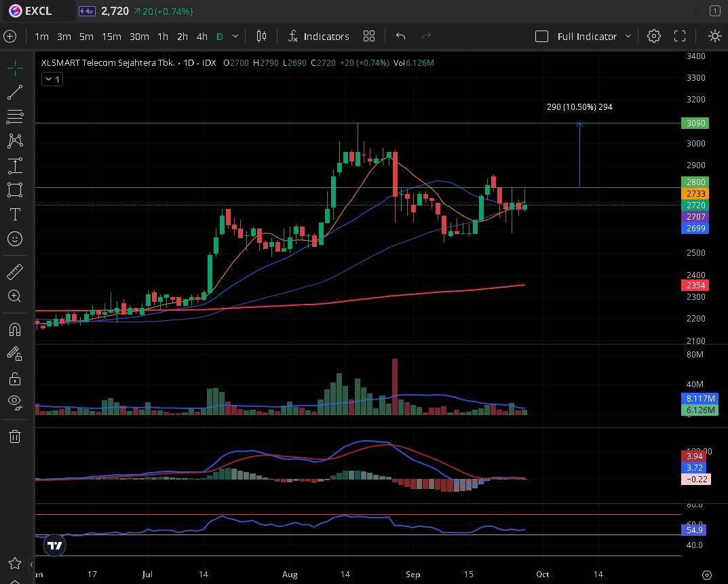Viewport: 728px width, 584px height.
Task: Select the ruler measure tool
Action: [15, 272]
